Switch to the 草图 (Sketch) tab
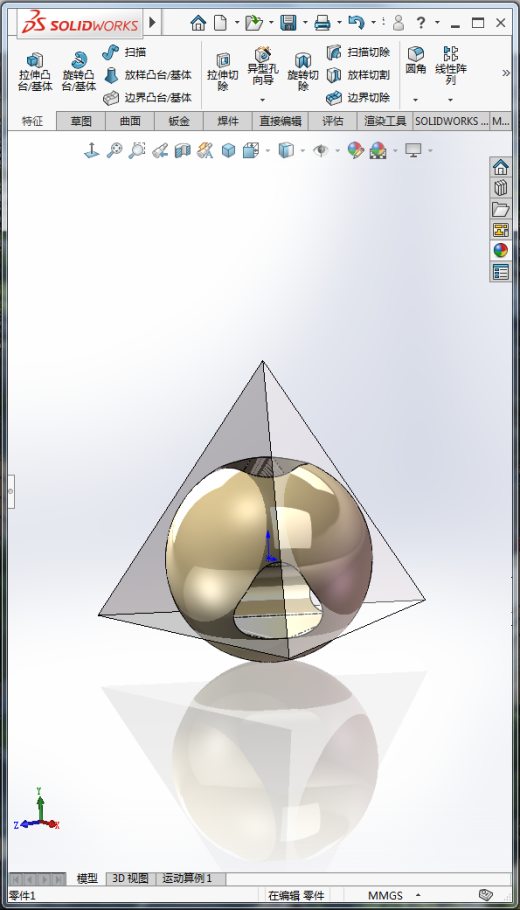This screenshot has width=520, height=910. 81,121
